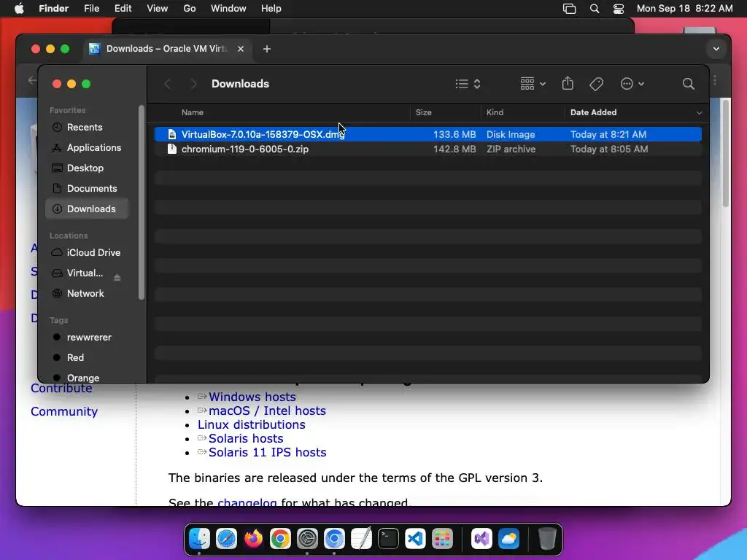Select Network in the Finder sidebar
This screenshot has width=747, height=560.
(x=87, y=294)
